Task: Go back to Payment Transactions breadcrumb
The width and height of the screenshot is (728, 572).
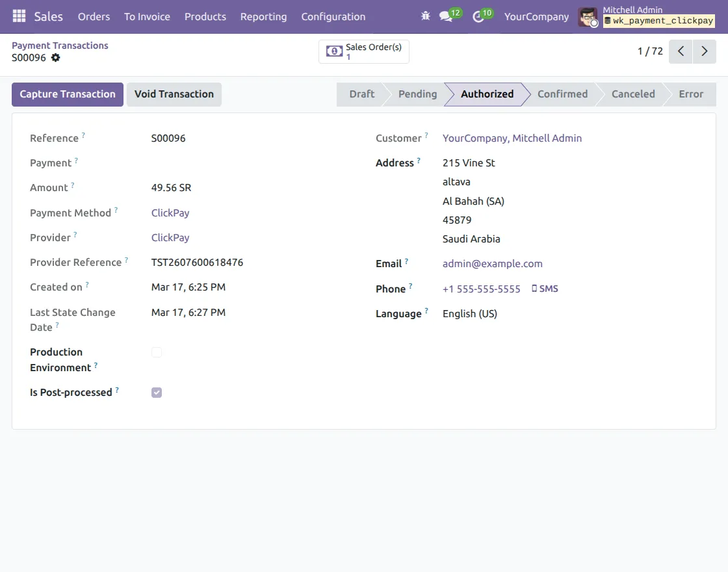Action: pyautogui.click(x=60, y=45)
